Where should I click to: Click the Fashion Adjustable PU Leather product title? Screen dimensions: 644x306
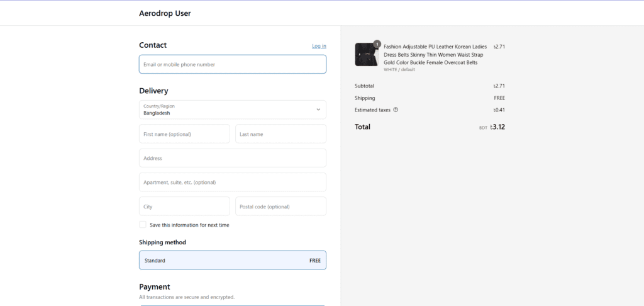435,55
